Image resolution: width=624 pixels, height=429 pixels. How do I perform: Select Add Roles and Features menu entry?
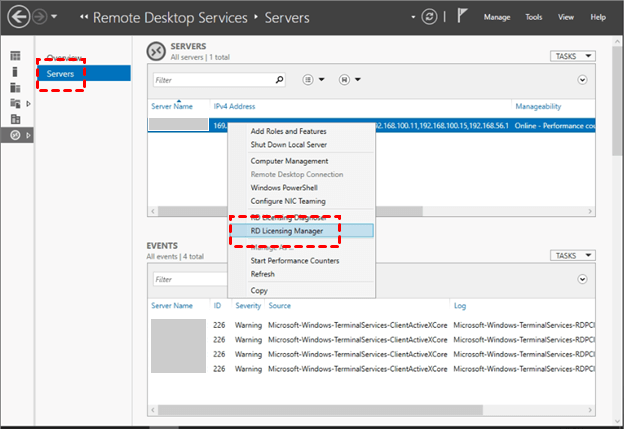pyautogui.click(x=288, y=131)
